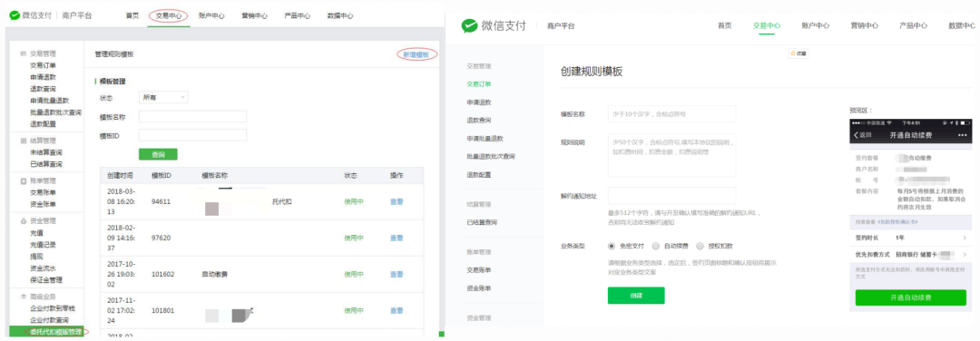Tap the 开通自动续费 button in preview
Screen dimensions: 980x341
click(x=911, y=297)
